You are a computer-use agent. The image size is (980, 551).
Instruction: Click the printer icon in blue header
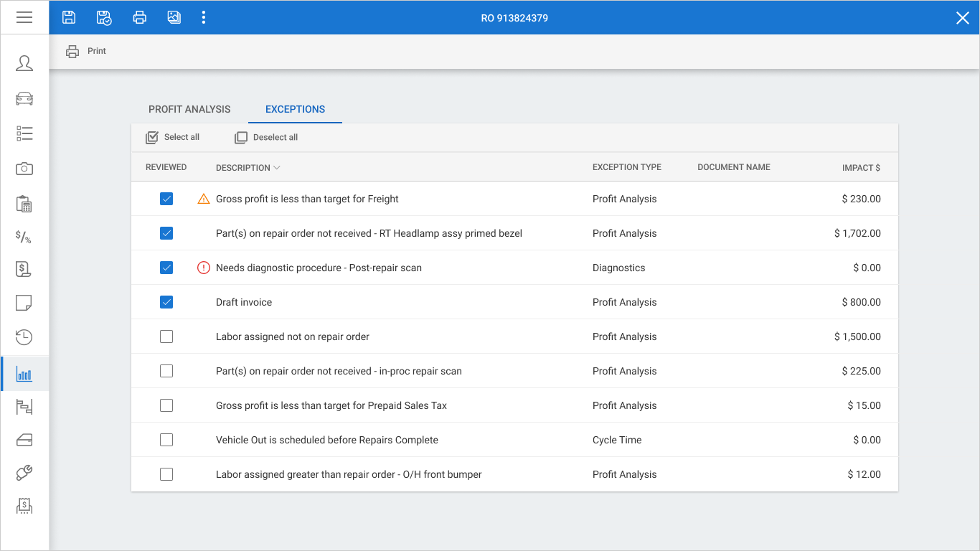[139, 17]
